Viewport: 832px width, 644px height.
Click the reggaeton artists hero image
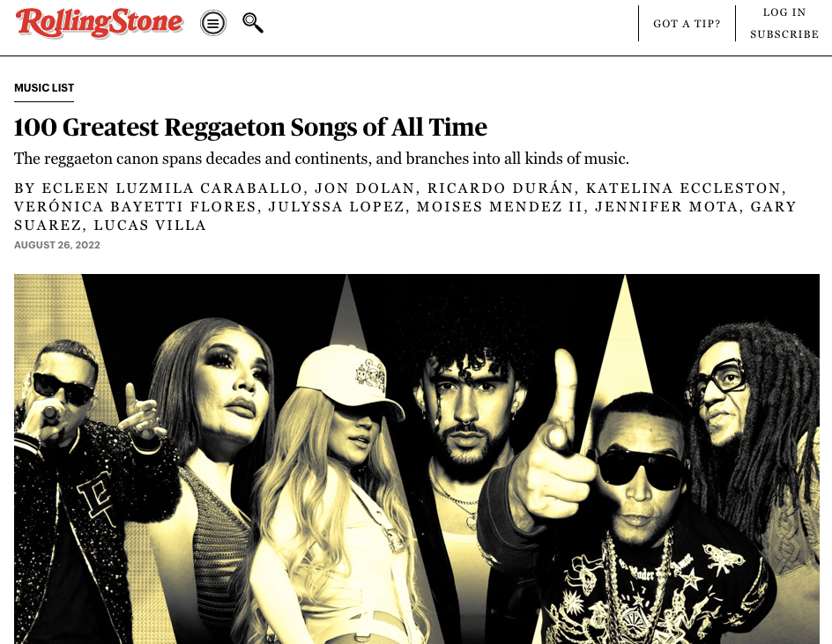tap(417, 459)
